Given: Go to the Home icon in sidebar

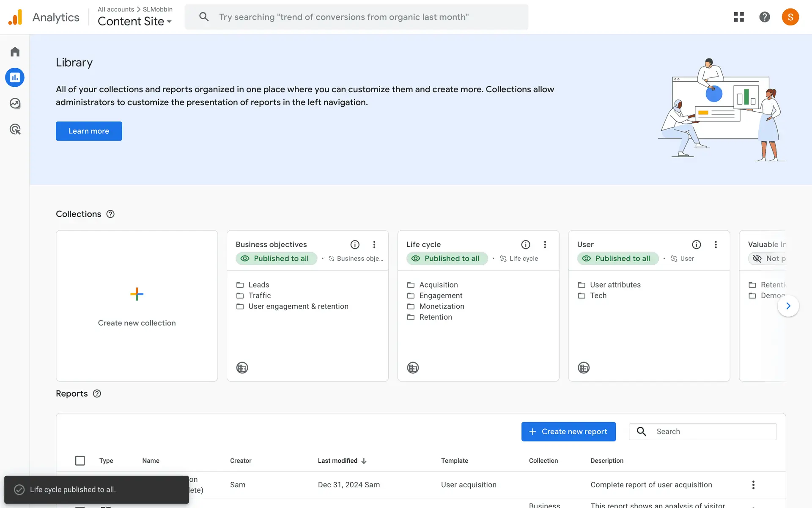Looking at the screenshot, I should (15, 52).
